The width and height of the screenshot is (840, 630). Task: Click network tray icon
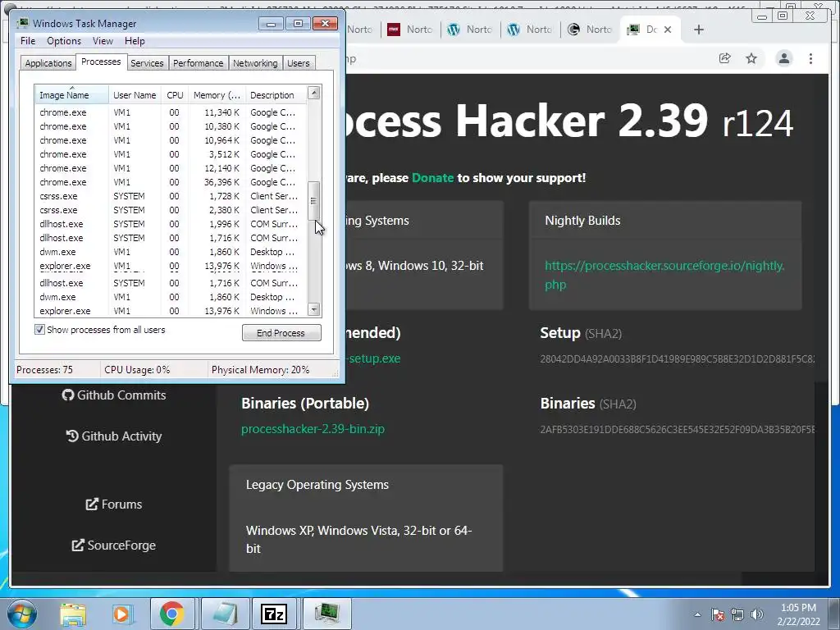737,614
